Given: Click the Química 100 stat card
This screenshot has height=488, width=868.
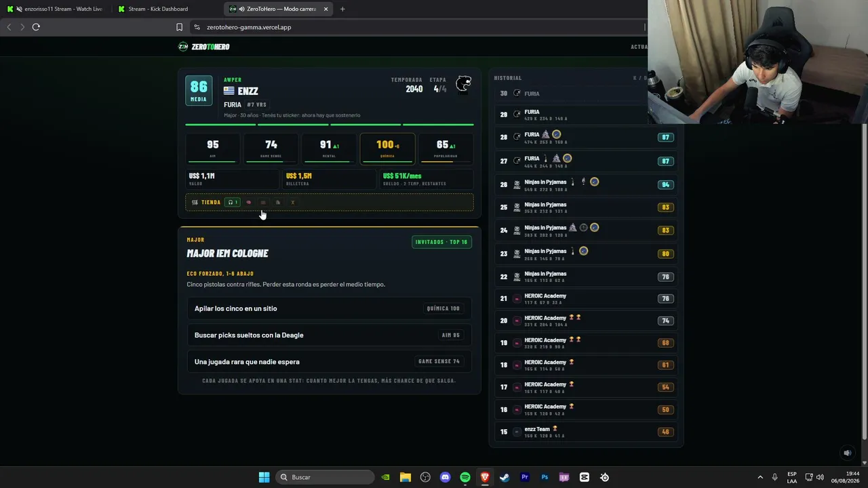Looking at the screenshot, I should 387,149.
